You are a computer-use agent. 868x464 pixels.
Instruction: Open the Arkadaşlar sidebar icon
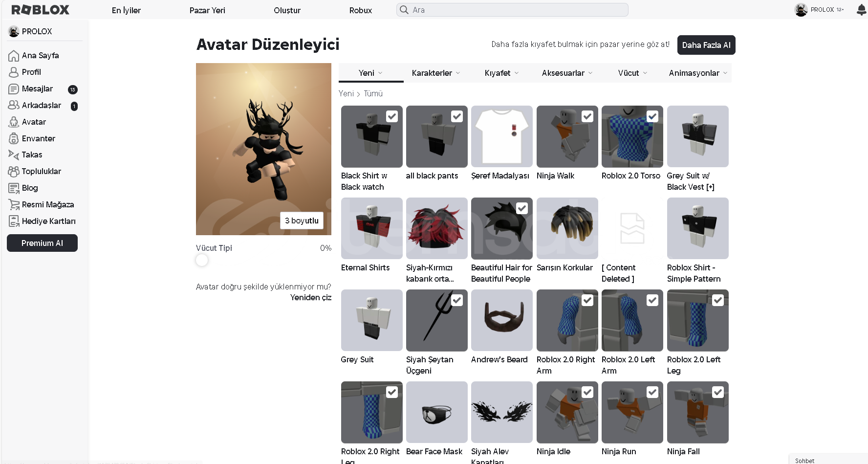coord(14,105)
